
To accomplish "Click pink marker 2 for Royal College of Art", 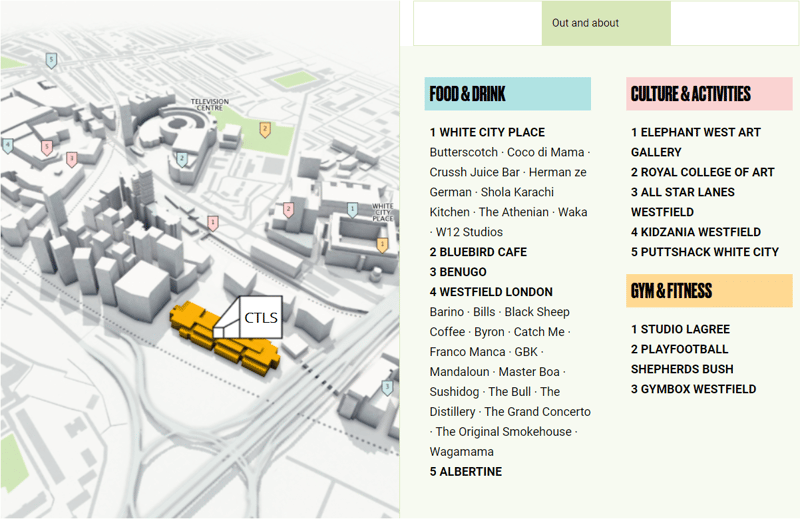I will [288, 209].
